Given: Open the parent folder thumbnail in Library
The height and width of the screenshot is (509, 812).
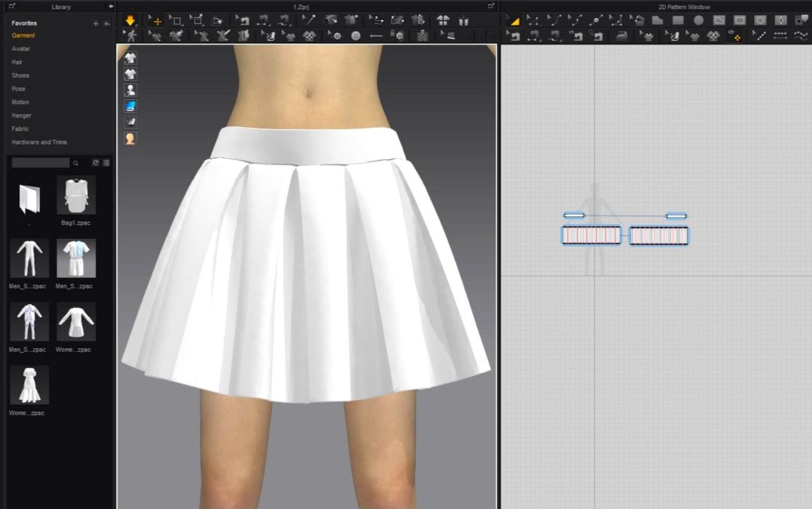Looking at the screenshot, I should [x=29, y=199].
